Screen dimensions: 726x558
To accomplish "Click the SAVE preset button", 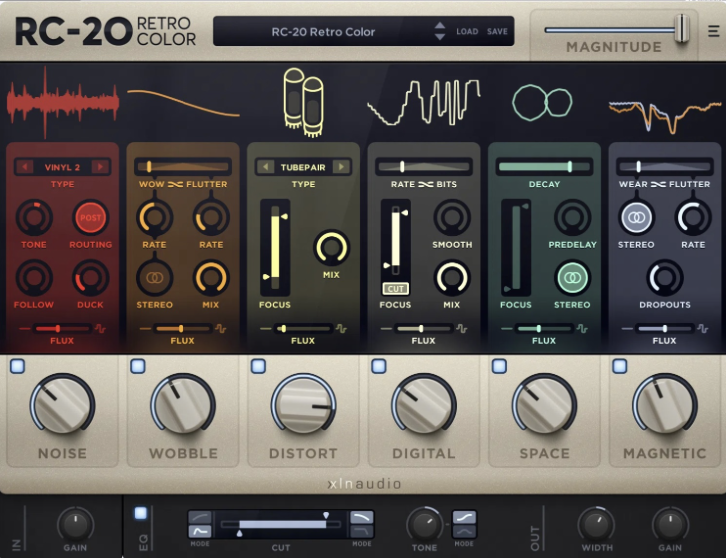I will (497, 31).
